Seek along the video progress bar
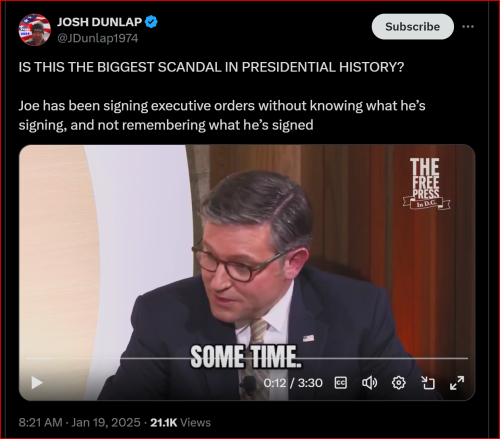500x439 pixels. (247, 358)
